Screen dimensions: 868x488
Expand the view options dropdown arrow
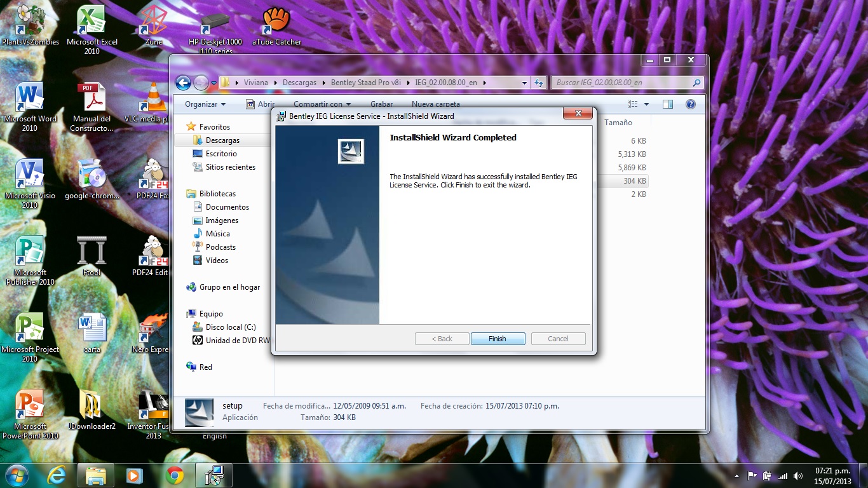point(647,104)
